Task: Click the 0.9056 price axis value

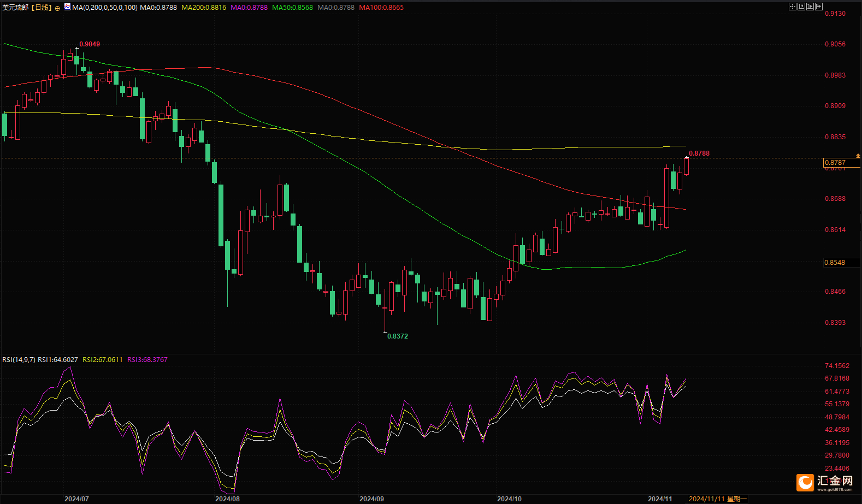Action: [x=835, y=44]
